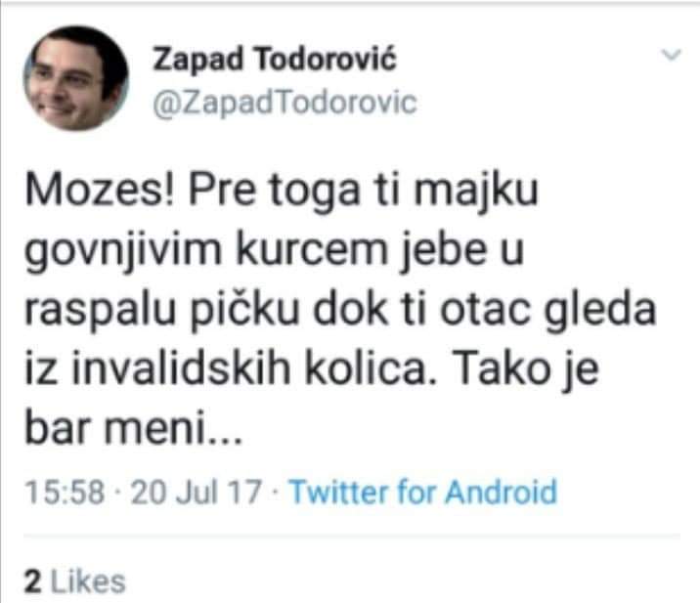Open the Zapad Todorović display name
The image size is (700, 603).
pos(275,60)
